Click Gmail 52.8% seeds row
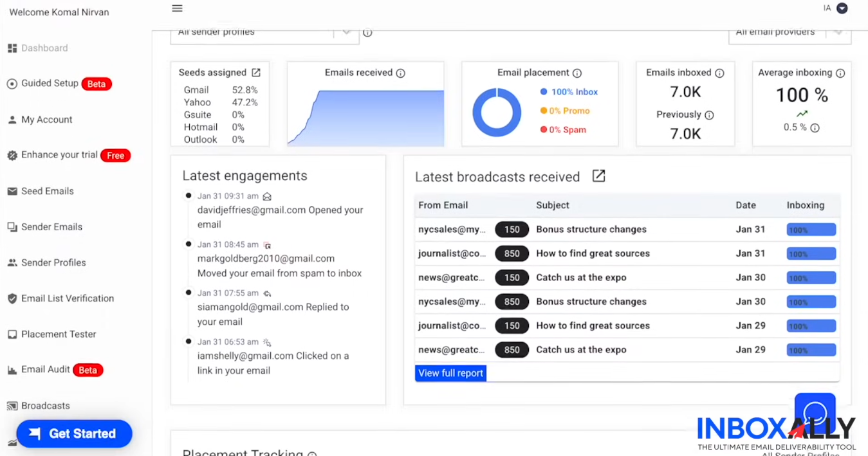The height and width of the screenshot is (456, 868). pos(221,91)
